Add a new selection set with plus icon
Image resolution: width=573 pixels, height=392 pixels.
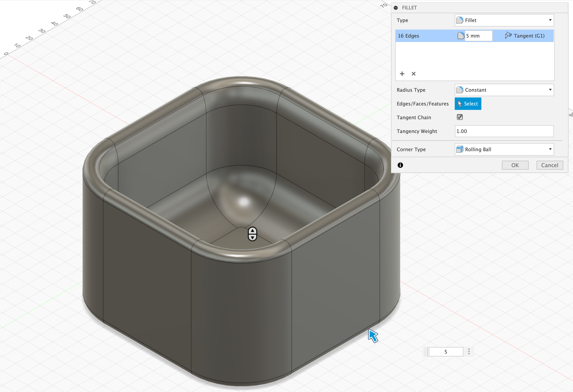402,74
